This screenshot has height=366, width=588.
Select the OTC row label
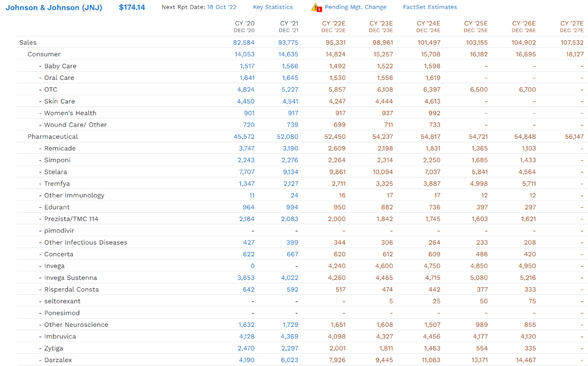(51, 90)
